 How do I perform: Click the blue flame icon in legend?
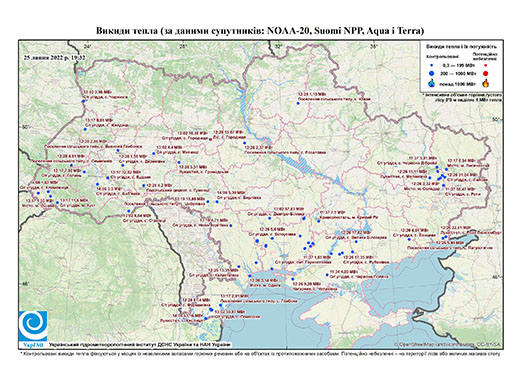coord(432,83)
